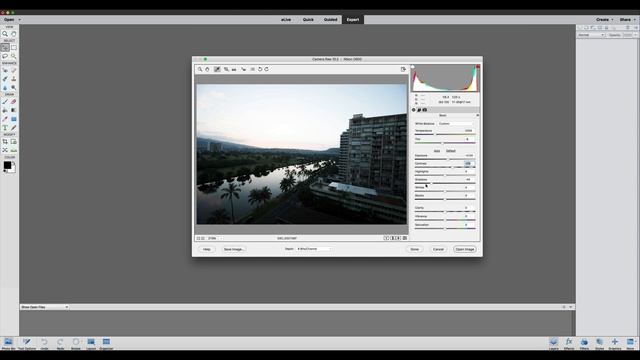Open the Basic panel tab icon
Viewport: 640px width, 360px height.
pos(413,110)
